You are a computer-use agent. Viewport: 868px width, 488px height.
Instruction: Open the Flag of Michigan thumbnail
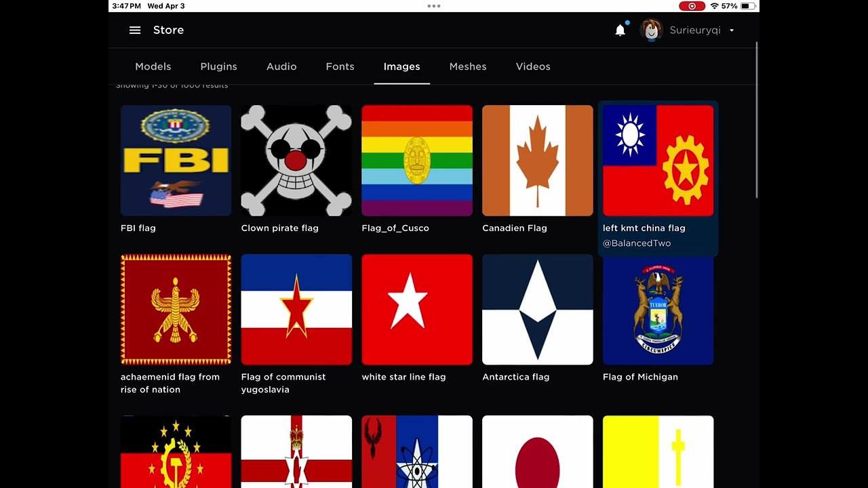click(x=658, y=310)
